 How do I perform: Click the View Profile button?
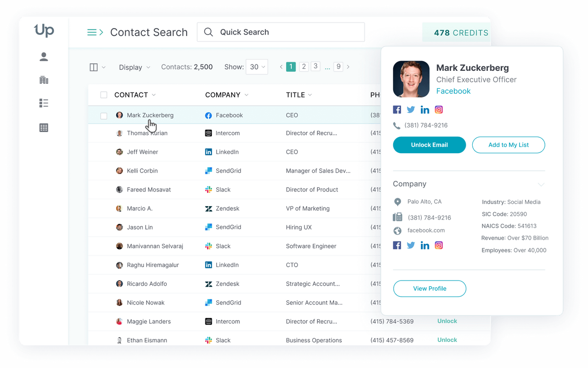(x=430, y=288)
